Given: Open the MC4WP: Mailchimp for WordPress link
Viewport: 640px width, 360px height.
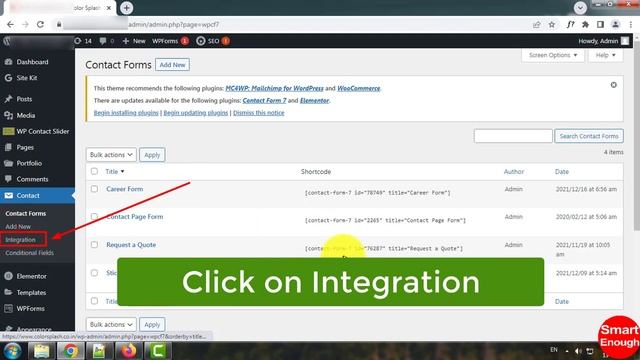Looking at the screenshot, I should click(x=274, y=88).
